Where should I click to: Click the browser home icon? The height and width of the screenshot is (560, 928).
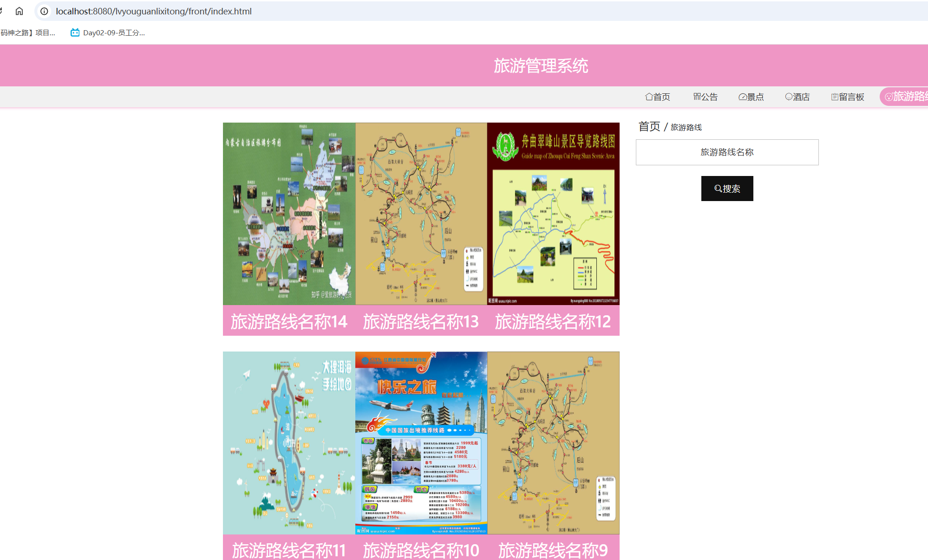click(x=19, y=11)
